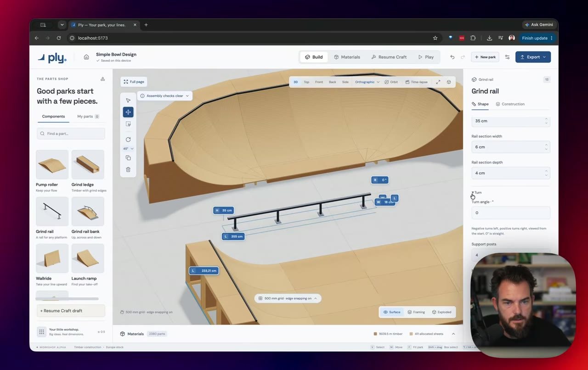This screenshot has width=588, height=370.
Task: Click the home icon beside project name
Action: (x=86, y=57)
